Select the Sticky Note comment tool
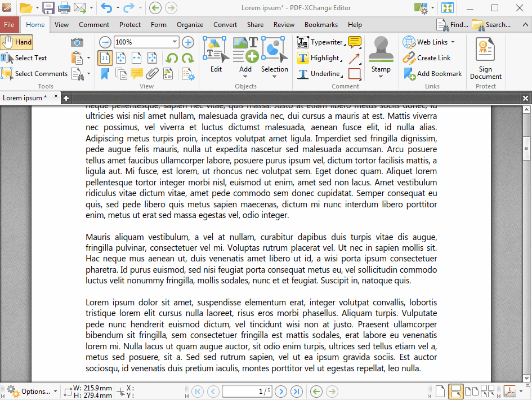 click(x=355, y=42)
